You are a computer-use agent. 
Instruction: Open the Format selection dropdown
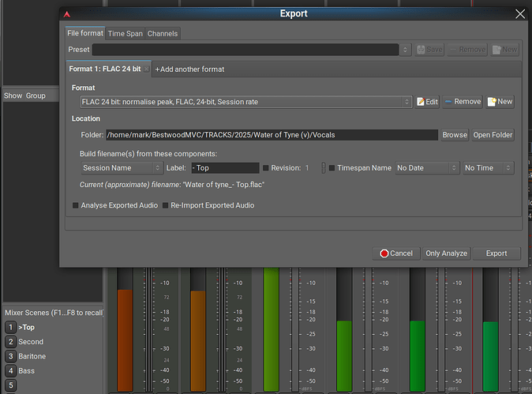[246, 102]
